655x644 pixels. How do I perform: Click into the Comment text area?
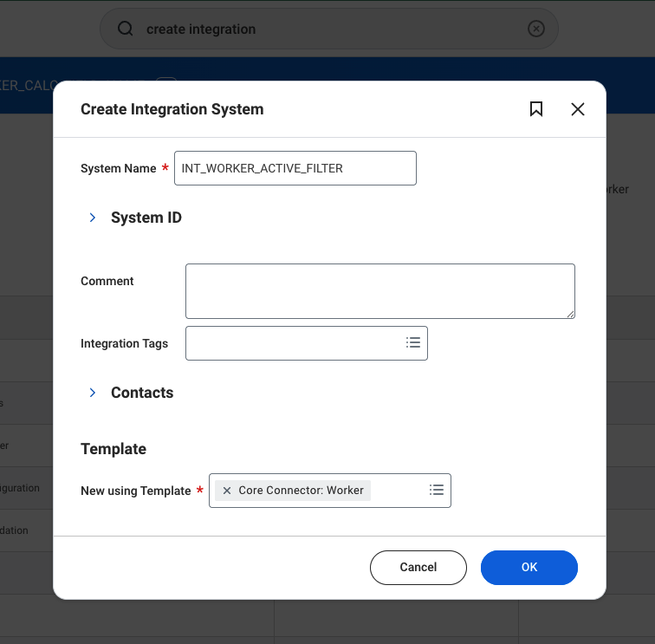click(x=380, y=291)
